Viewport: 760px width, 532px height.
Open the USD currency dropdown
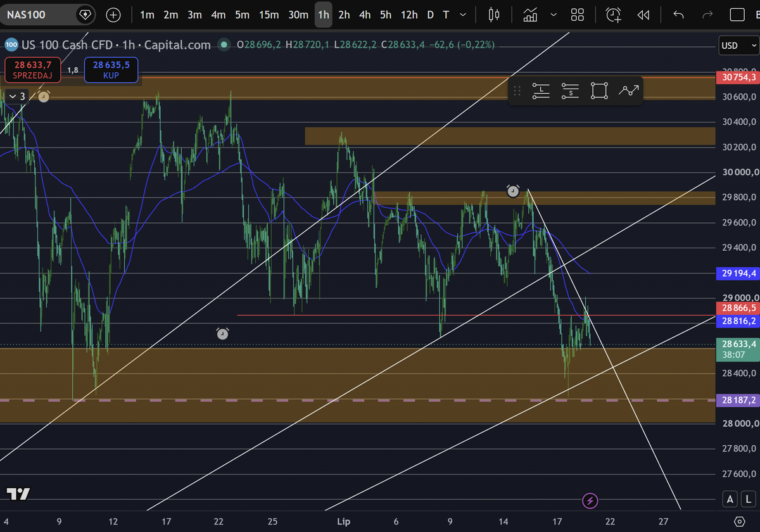pyautogui.click(x=738, y=46)
